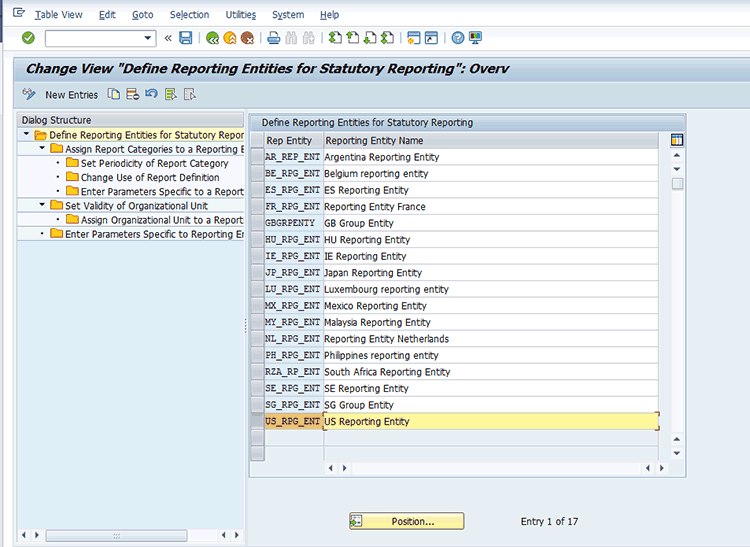Open Help via question mark icon
Screen dimensions: 750x547
click(458, 38)
